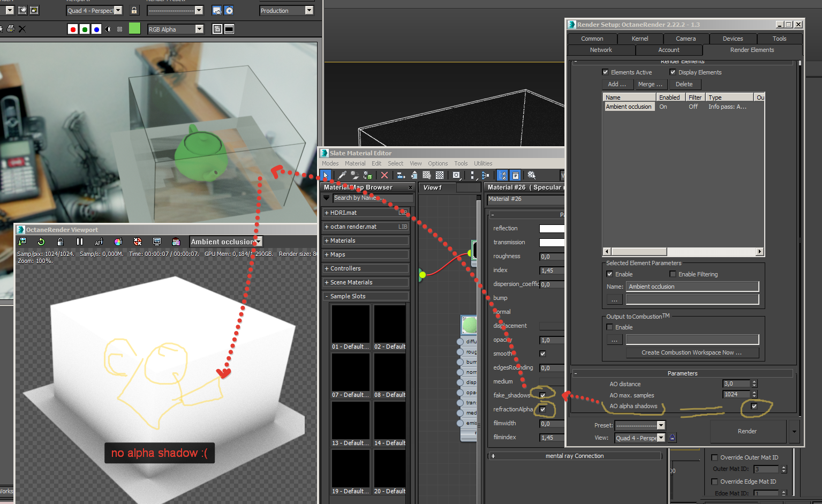Pick material from object with the eyedropper

pyautogui.click(x=342, y=175)
